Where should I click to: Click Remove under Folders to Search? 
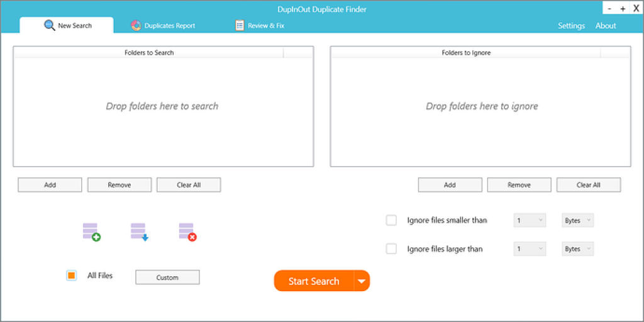point(119,185)
